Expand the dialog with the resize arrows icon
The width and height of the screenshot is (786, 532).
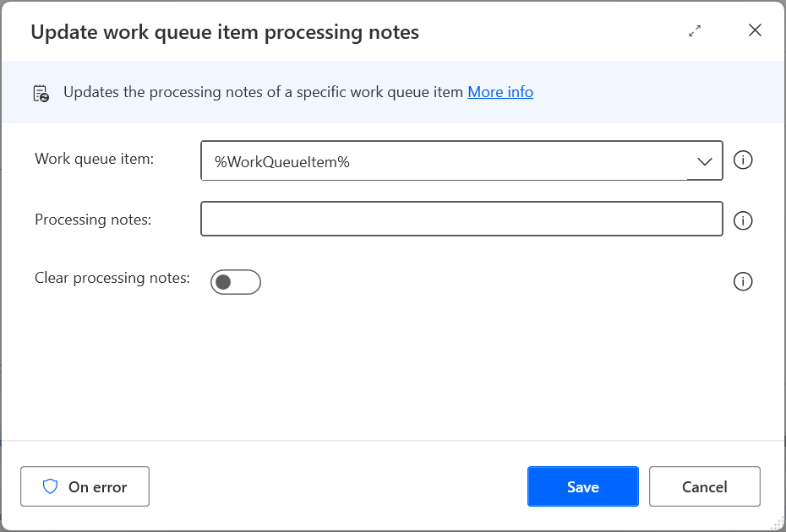coord(695,31)
